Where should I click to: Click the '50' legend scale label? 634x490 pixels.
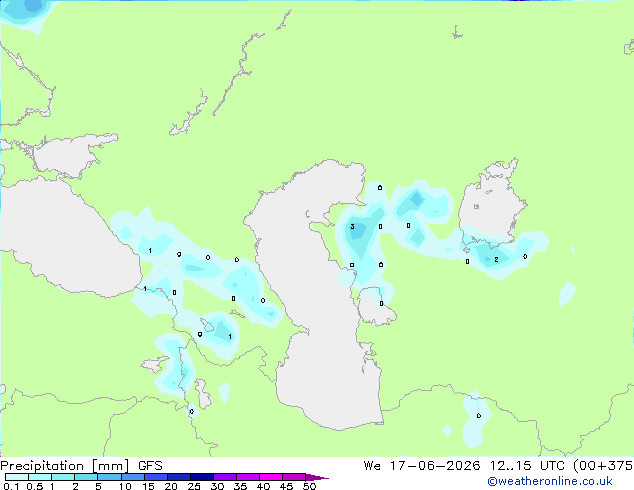click(309, 486)
